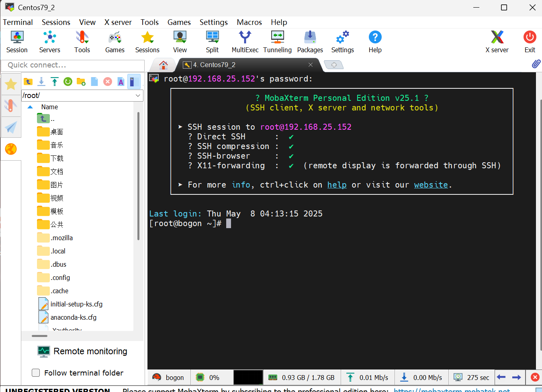This screenshot has height=392, width=542.
Task: Open the Tunneling tool
Action: click(277, 42)
